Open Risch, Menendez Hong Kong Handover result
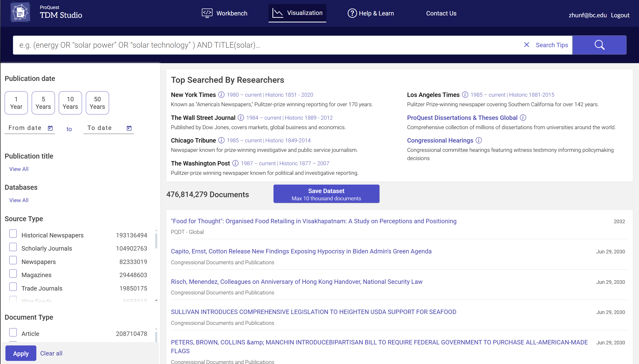639x364 pixels. [x=297, y=282]
